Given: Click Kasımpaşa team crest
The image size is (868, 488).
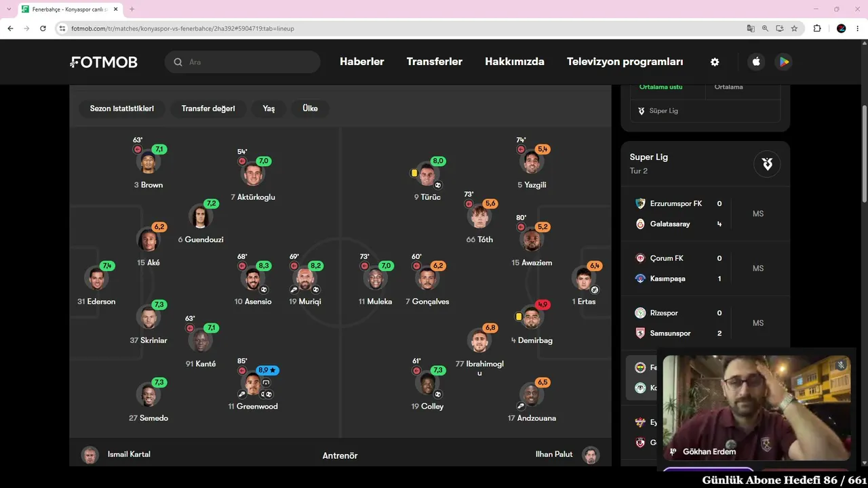Looking at the screenshot, I should pos(640,279).
